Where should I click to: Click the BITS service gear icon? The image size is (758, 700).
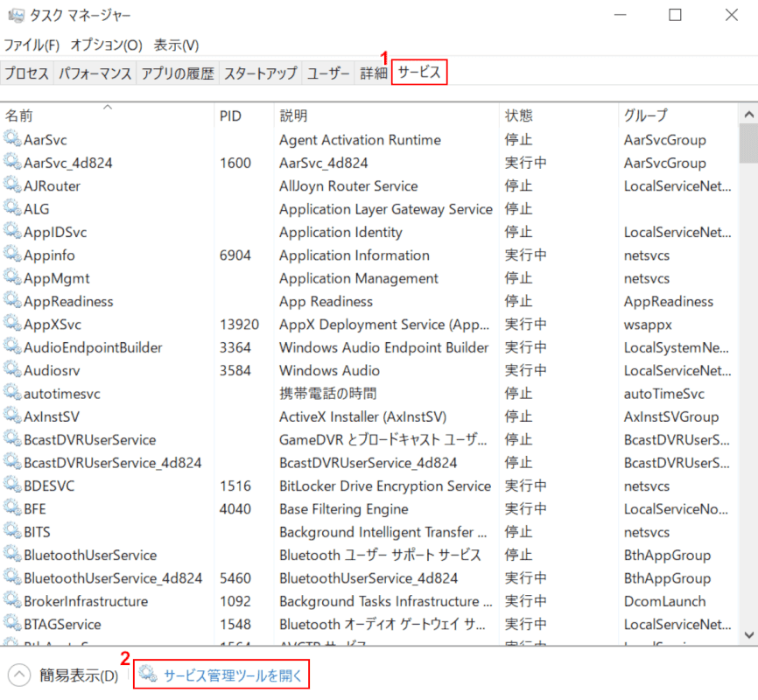pyautogui.click(x=12, y=531)
